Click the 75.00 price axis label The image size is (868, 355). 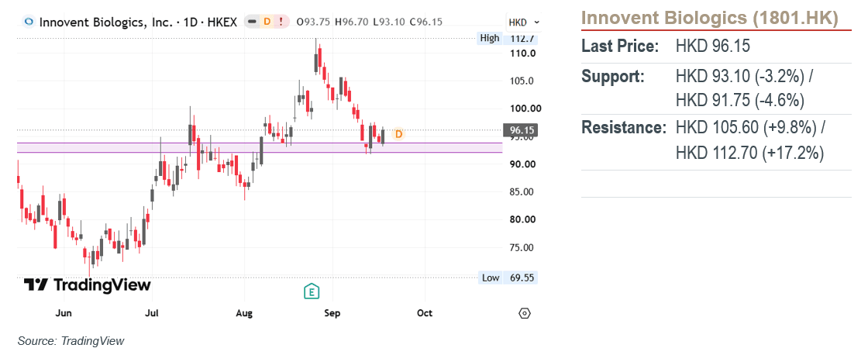522,247
